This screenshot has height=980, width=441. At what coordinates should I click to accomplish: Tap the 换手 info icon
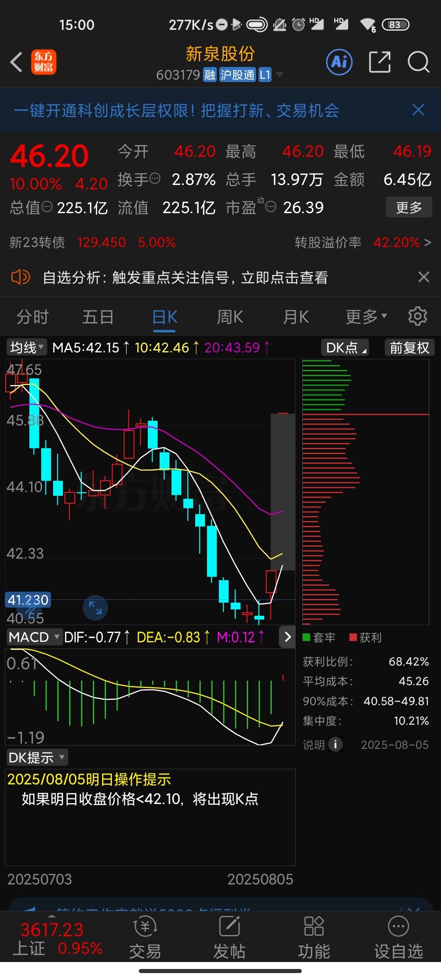[x=155, y=178]
